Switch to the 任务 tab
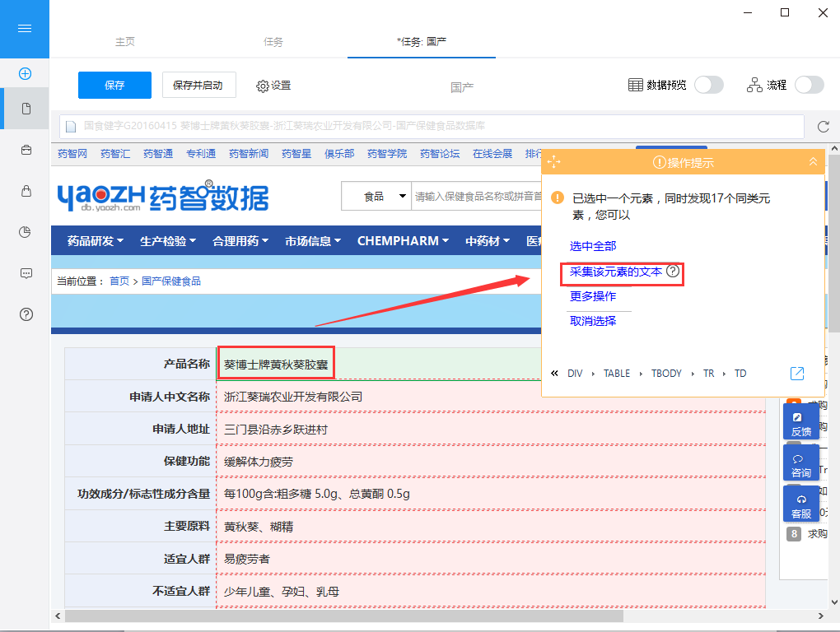Screen dimensions: 840x632 coord(273,42)
